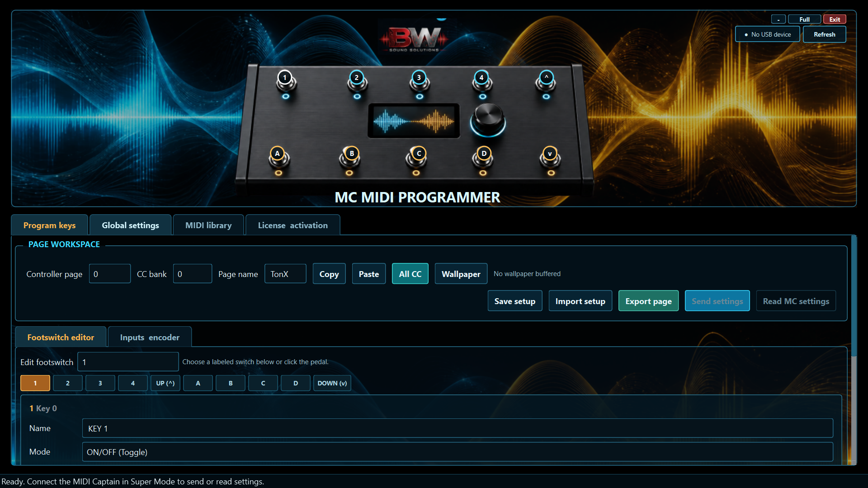This screenshot has width=868, height=488.
Task: Choose footswitch button 1 in the editor row
Action: click(x=35, y=383)
